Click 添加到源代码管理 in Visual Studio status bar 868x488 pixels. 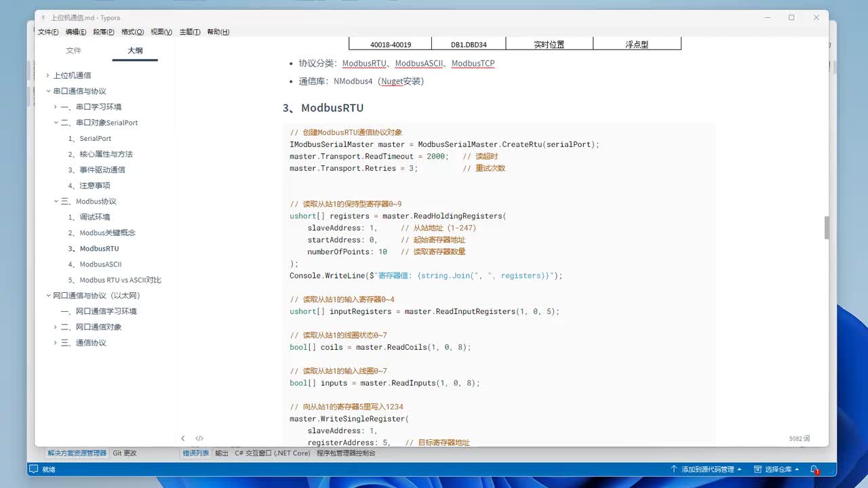[706, 470]
